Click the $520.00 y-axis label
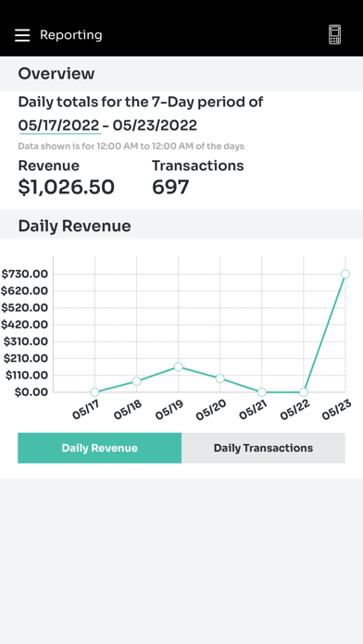This screenshot has height=644, width=363. click(x=25, y=308)
